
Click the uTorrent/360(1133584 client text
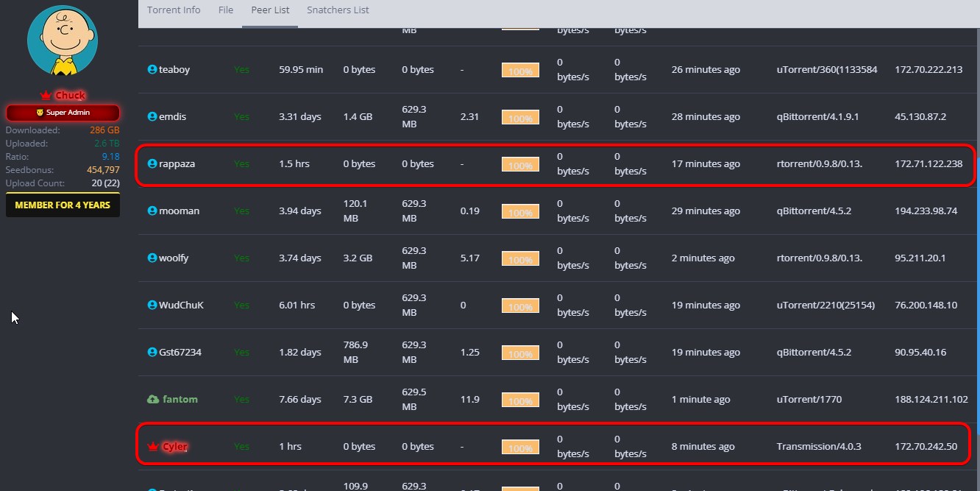[827, 69]
